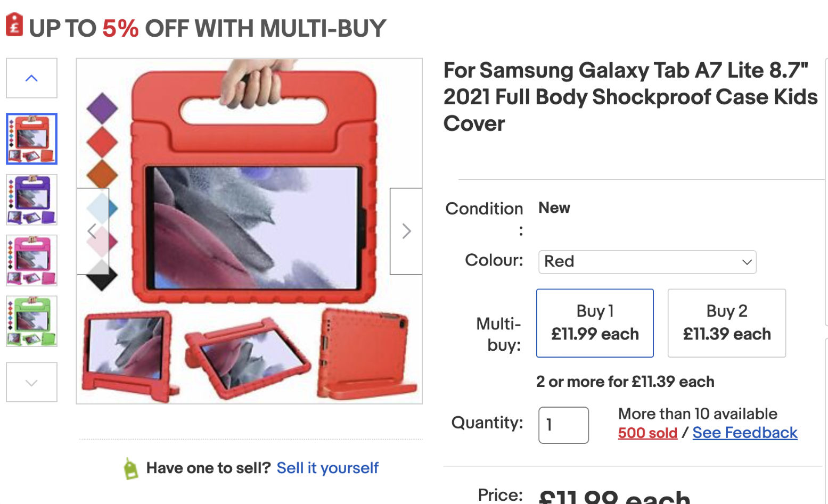Screen dimensions: 828x504
Task: Click the Quantity input field
Action: point(563,425)
